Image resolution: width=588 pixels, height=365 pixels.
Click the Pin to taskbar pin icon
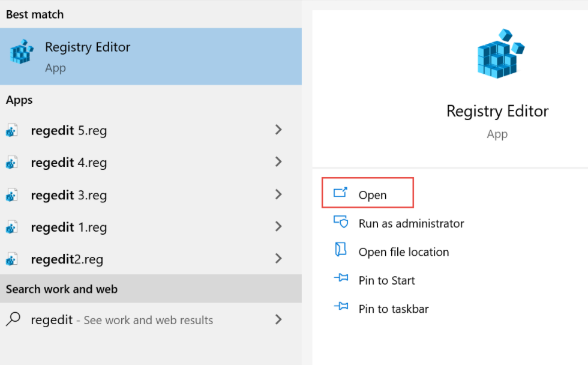341,307
